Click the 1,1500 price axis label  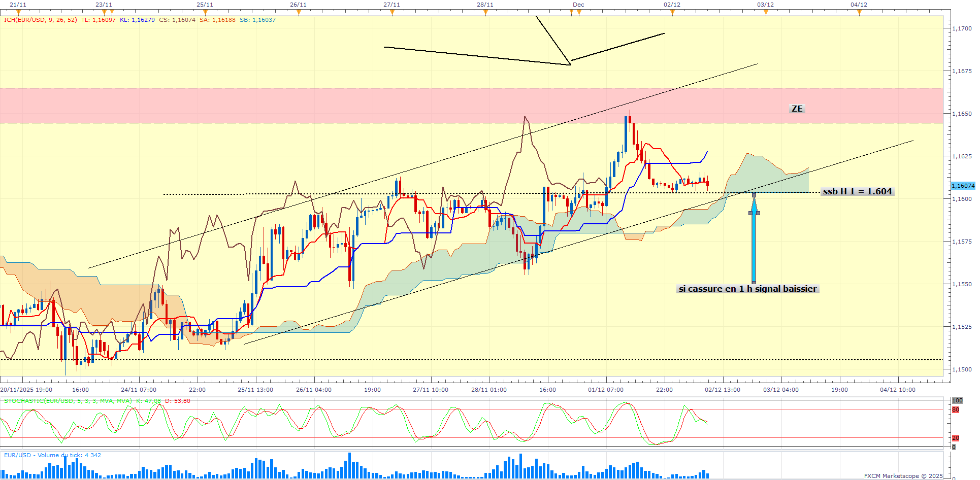coord(962,369)
